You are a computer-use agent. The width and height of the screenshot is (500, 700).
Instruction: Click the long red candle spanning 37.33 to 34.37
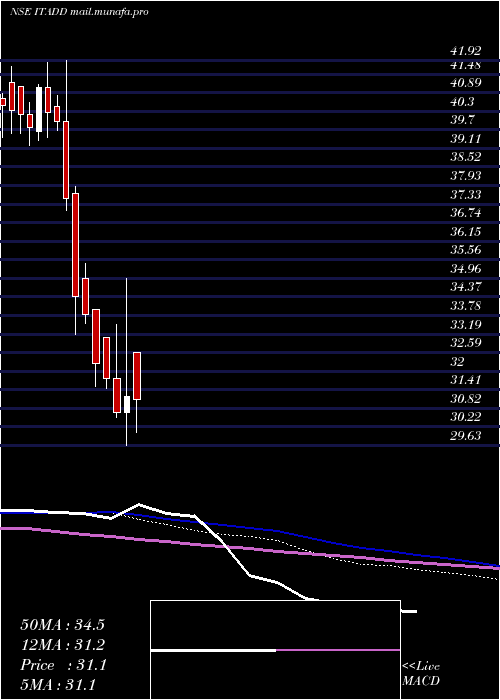click(75, 245)
